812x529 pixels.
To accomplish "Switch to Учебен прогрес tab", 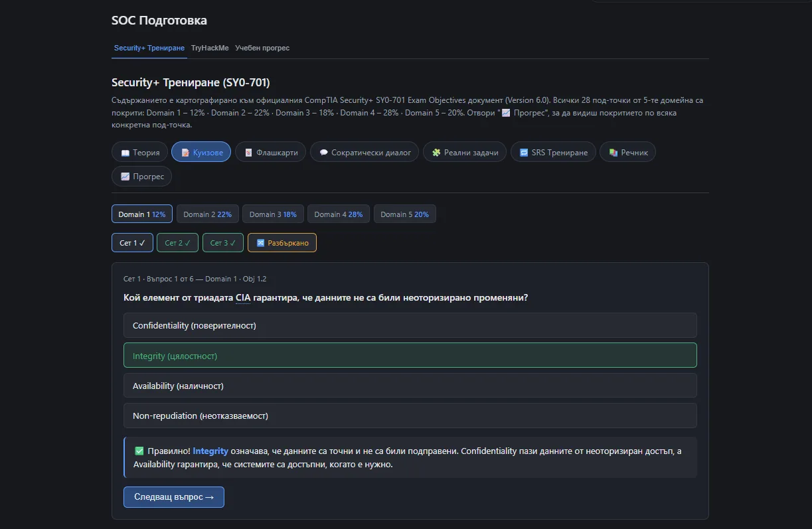I will 262,48.
